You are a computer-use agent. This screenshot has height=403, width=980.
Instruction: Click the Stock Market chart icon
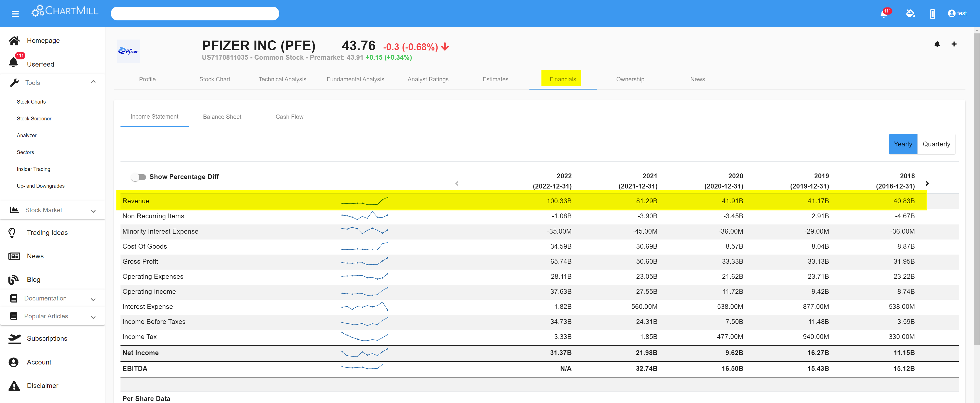[x=15, y=210]
